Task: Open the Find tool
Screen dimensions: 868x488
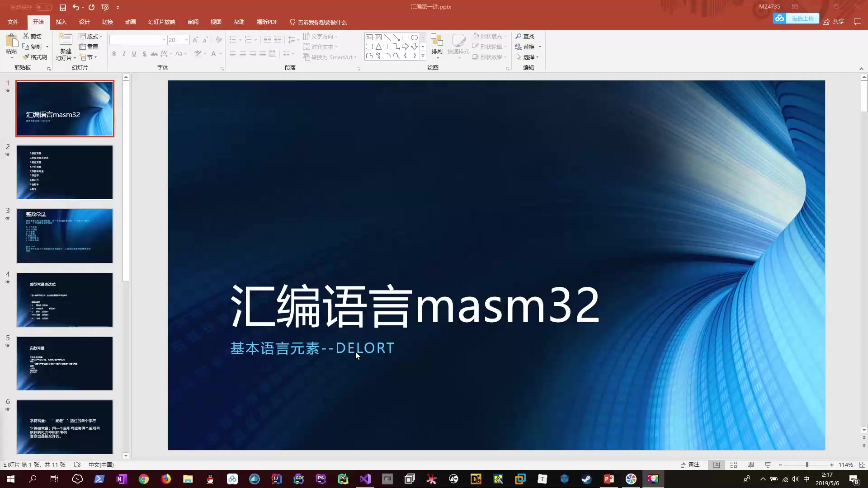Action: pyautogui.click(x=526, y=36)
